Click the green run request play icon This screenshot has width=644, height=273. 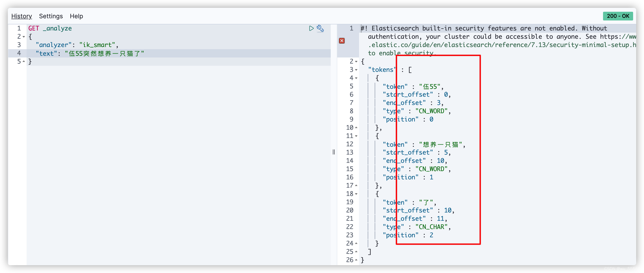[x=311, y=29]
